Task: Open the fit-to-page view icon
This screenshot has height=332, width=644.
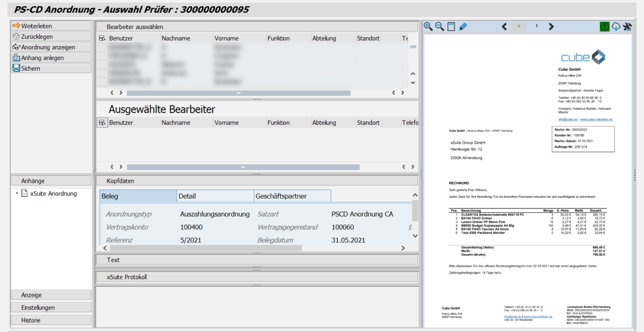Action: pos(451,26)
